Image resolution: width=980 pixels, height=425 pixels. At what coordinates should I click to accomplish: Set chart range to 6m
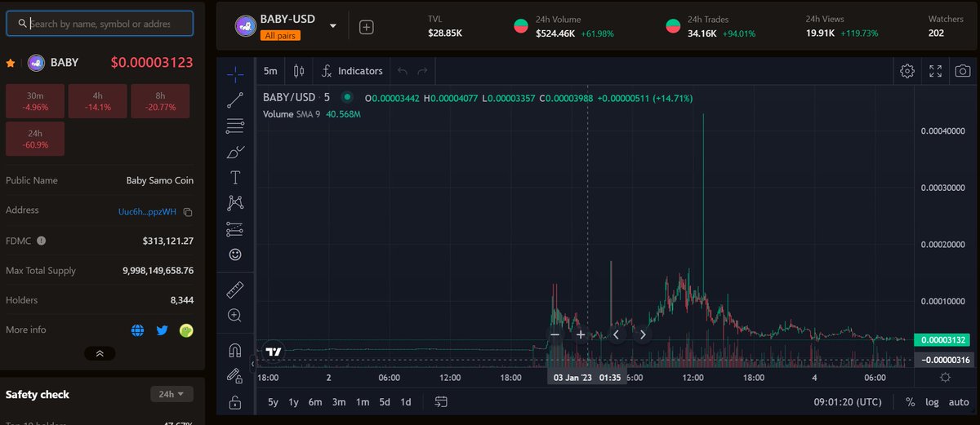(x=315, y=401)
